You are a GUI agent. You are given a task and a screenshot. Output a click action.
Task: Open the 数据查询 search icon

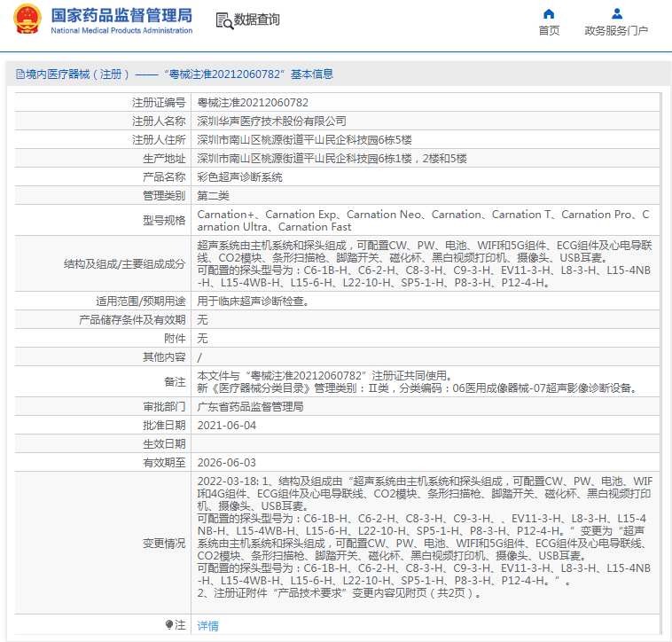point(223,20)
